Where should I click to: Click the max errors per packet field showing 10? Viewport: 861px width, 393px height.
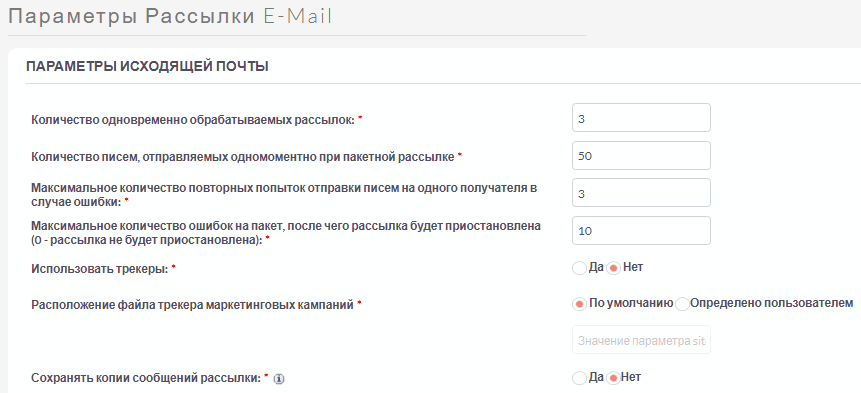(641, 231)
